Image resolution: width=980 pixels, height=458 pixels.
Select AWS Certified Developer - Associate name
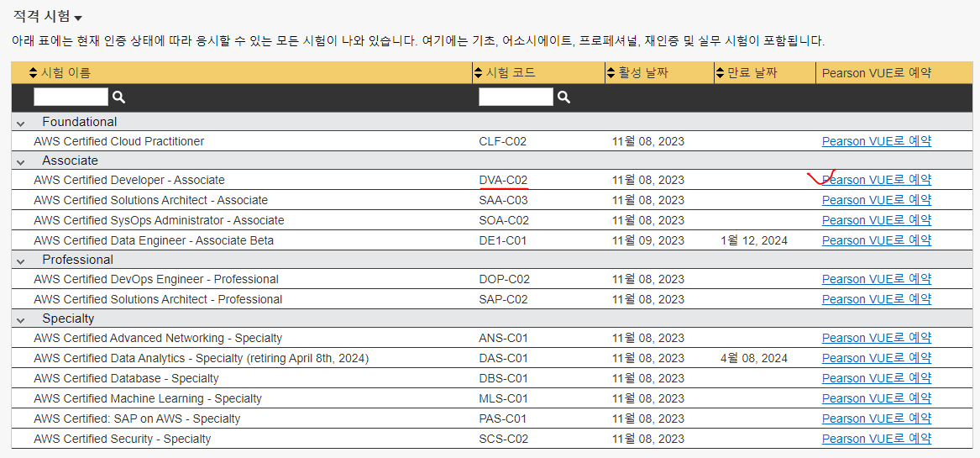(x=128, y=180)
